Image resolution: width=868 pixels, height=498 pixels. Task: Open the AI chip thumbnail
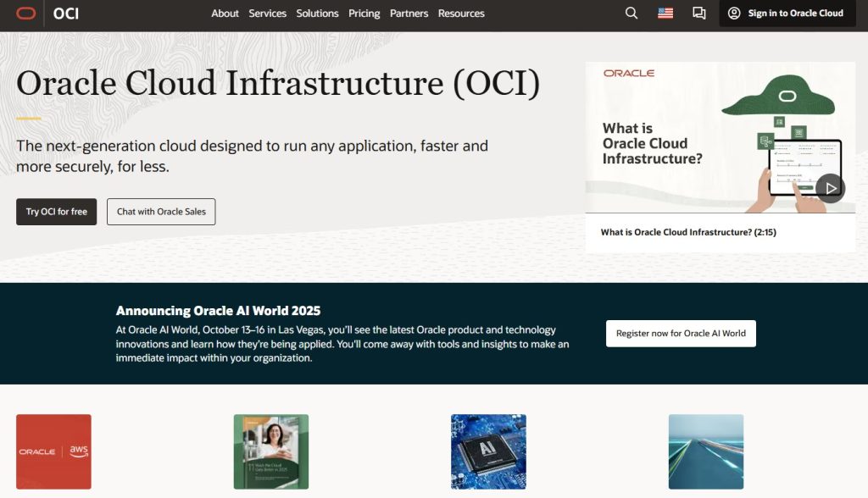click(x=488, y=451)
